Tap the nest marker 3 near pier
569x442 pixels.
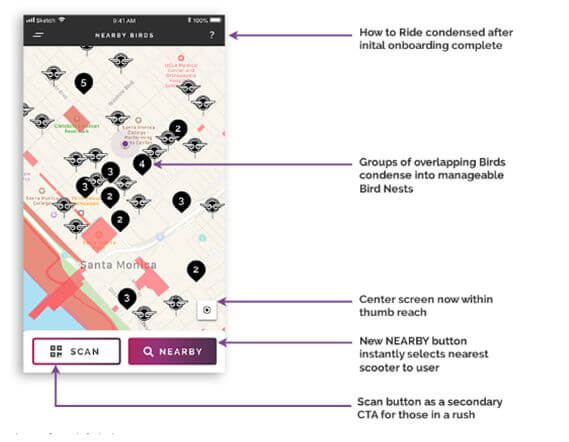click(127, 299)
